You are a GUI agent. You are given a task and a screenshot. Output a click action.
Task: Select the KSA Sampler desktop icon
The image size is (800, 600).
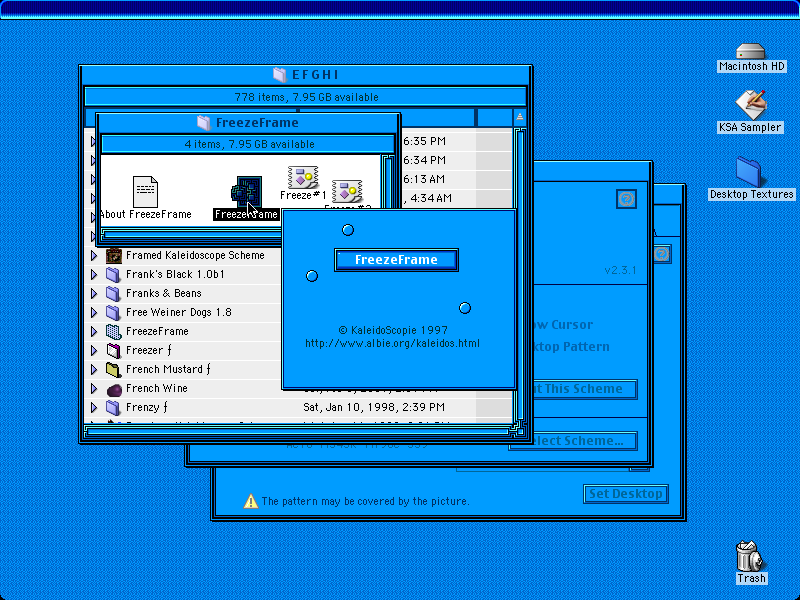(750, 105)
